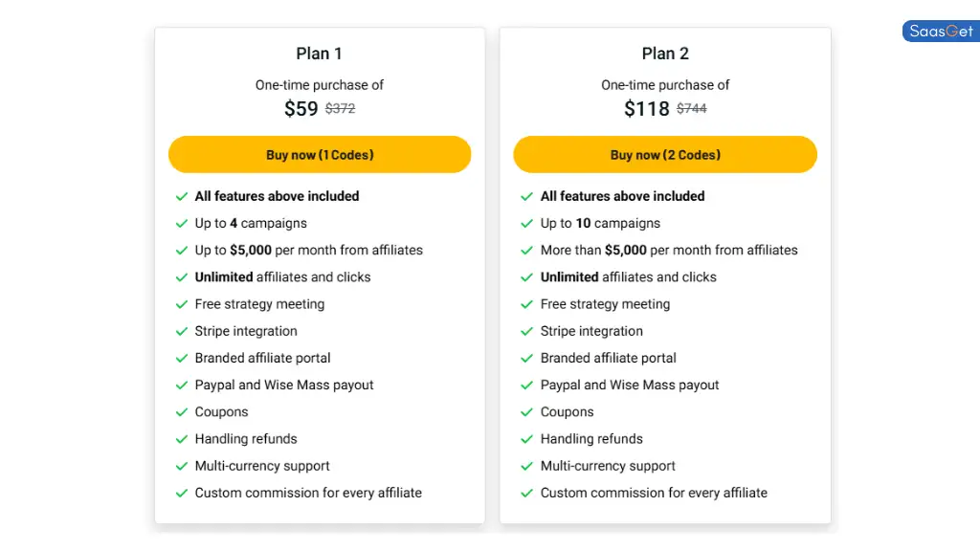Click Buy now (2 Codes) button
The width and height of the screenshot is (980, 551).
[x=665, y=154]
